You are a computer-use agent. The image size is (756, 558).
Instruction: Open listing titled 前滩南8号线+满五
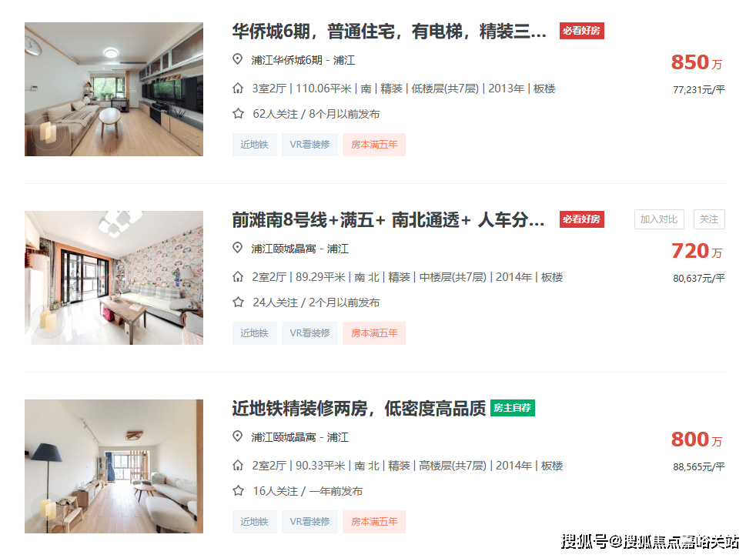[x=388, y=220]
